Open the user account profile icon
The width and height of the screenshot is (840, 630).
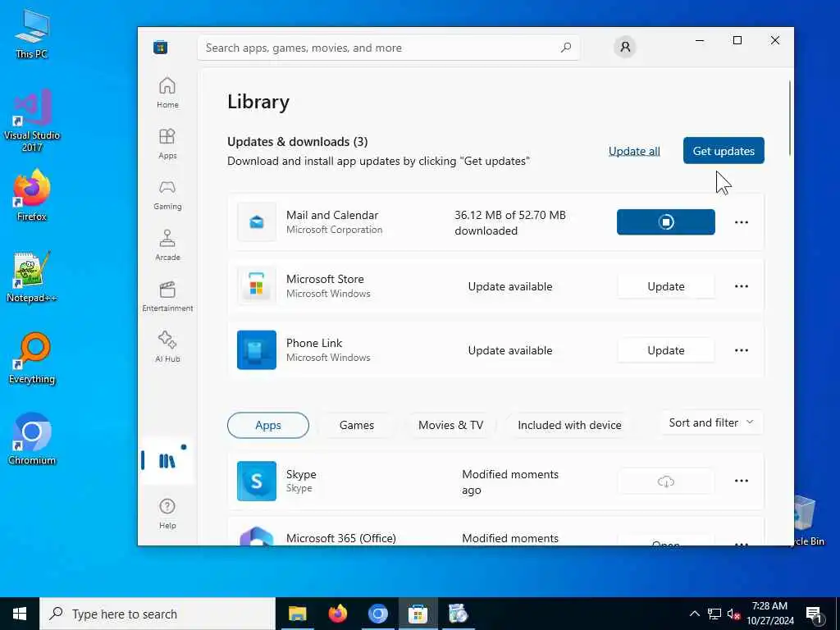pos(624,47)
